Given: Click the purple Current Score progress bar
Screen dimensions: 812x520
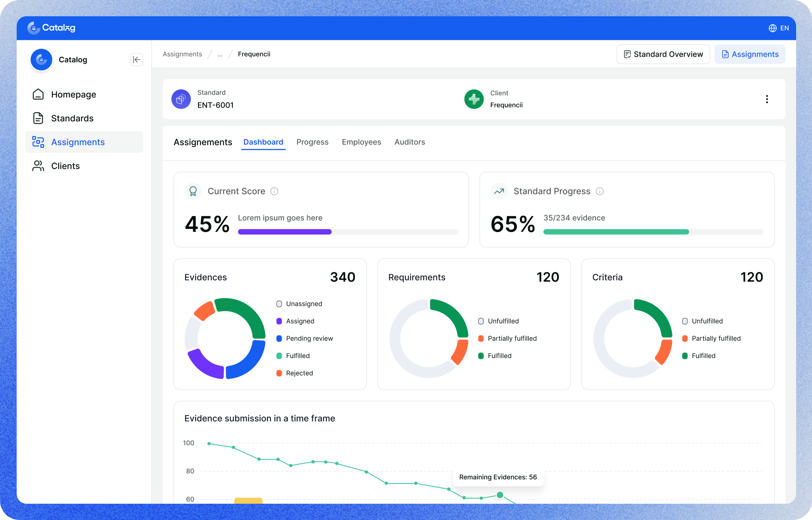Looking at the screenshot, I should click(x=284, y=232).
